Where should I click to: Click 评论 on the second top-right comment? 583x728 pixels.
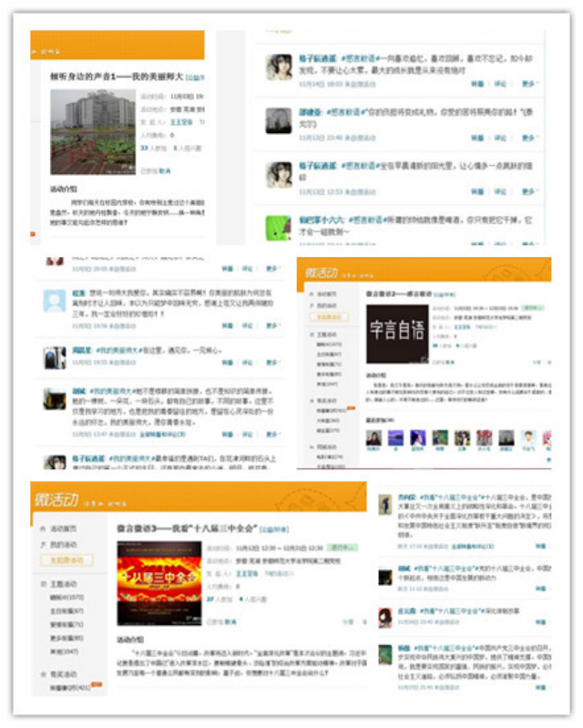[500, 138]
